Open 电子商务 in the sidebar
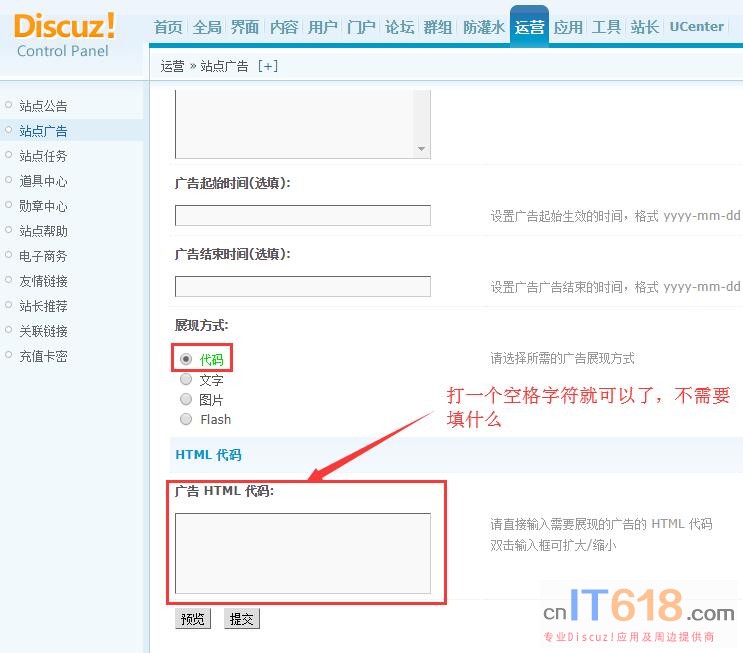This screenshot has width=743, height=653. (x=43, y=256)
